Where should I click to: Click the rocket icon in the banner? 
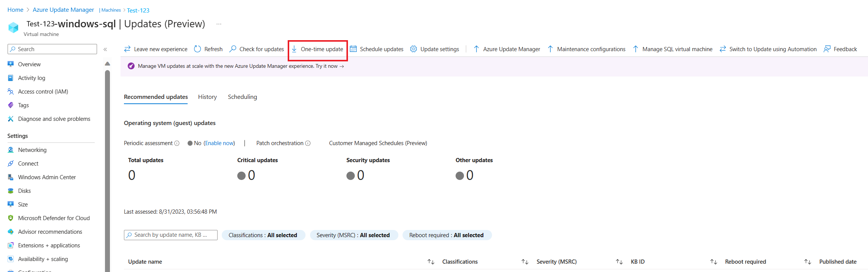131,66
